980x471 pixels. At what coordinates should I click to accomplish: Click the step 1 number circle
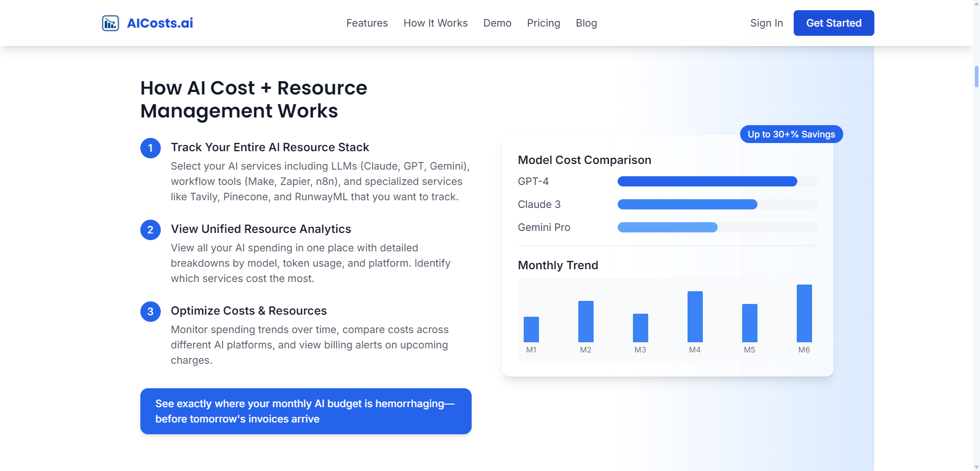click(151, 148)
